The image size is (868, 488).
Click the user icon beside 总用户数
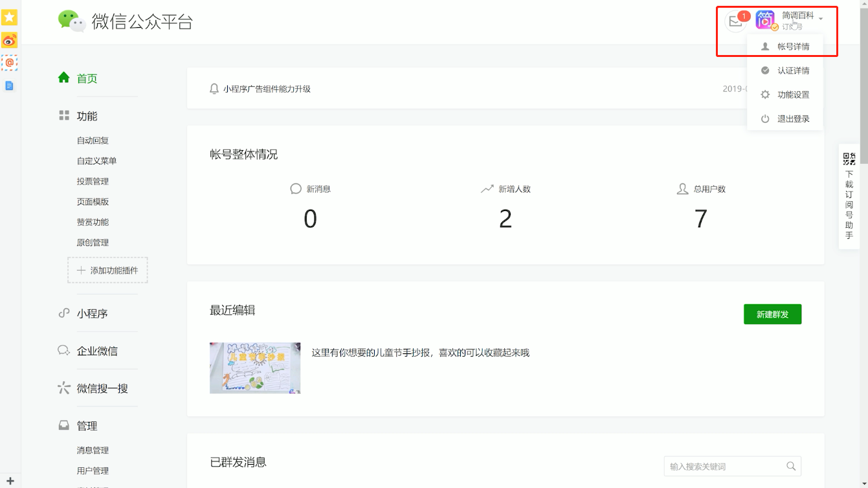tap(682, 189)
